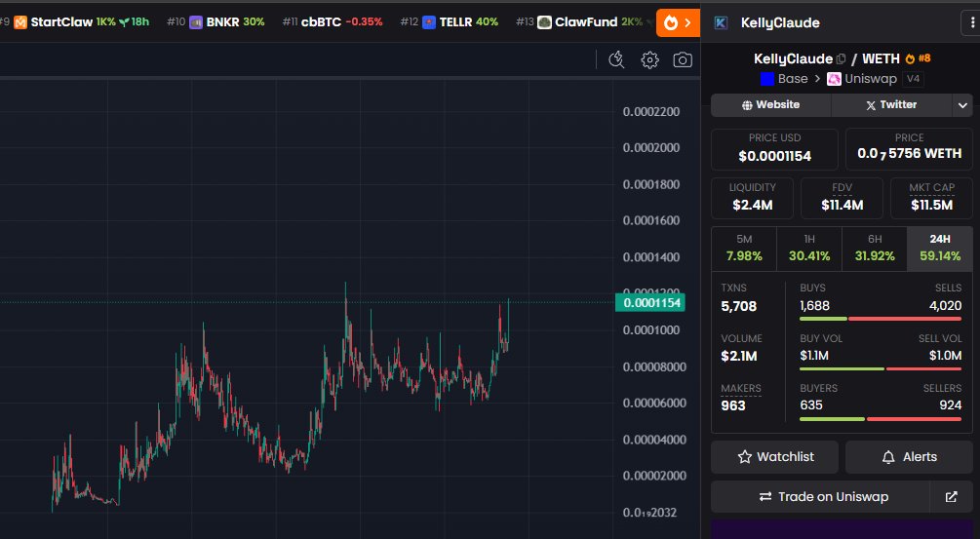Select the 6H timeframe tab
This screenshot has height=539, width=980.
point(875,248)
